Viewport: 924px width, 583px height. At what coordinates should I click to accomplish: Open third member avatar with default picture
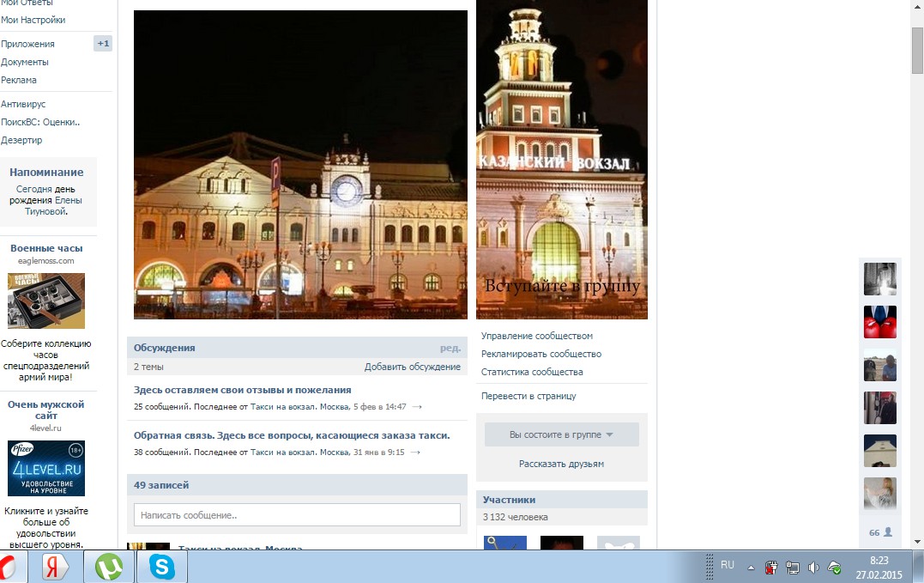pyautogui.click(x=619, y=543)
